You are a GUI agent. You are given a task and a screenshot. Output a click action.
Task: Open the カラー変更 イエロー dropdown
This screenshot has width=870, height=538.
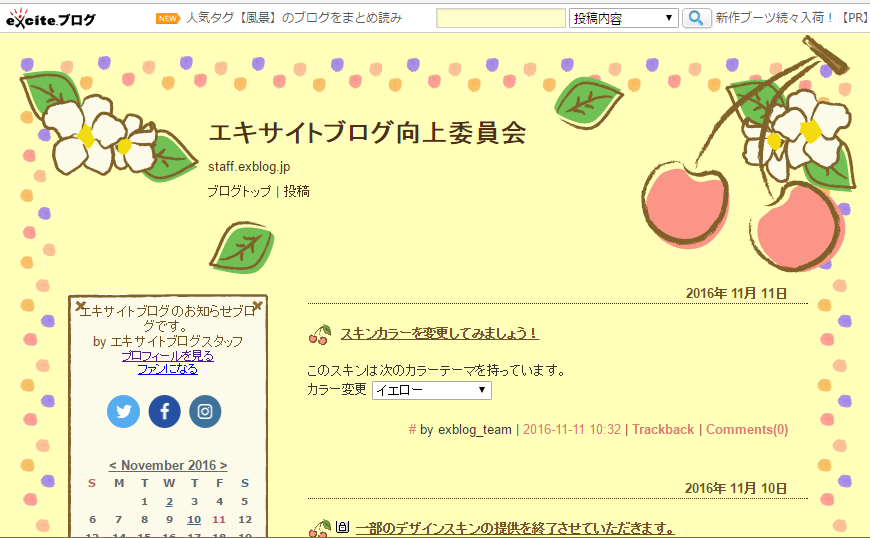(x=432, y=390)
